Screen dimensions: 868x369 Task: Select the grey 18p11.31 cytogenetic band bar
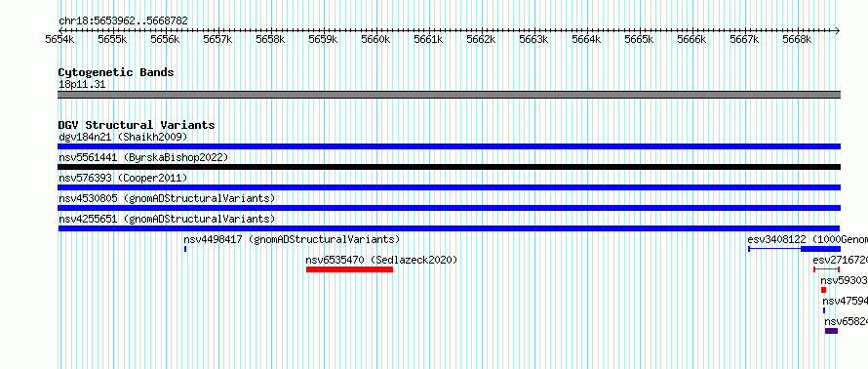[x=449, y=95]
